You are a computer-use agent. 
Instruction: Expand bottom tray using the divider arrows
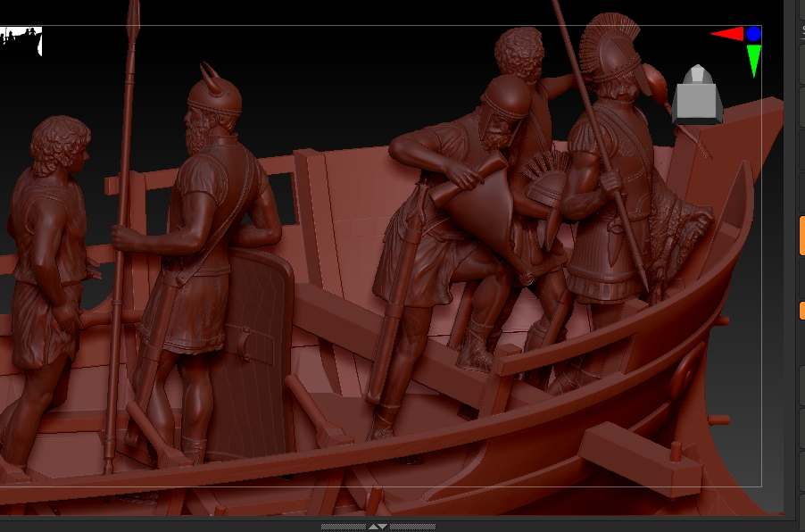378,527
